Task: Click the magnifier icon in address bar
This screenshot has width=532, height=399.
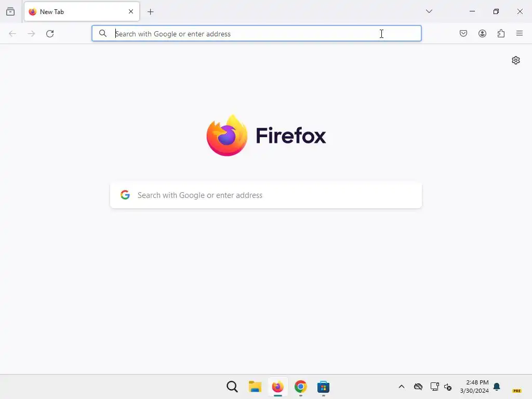Action: 103,33
